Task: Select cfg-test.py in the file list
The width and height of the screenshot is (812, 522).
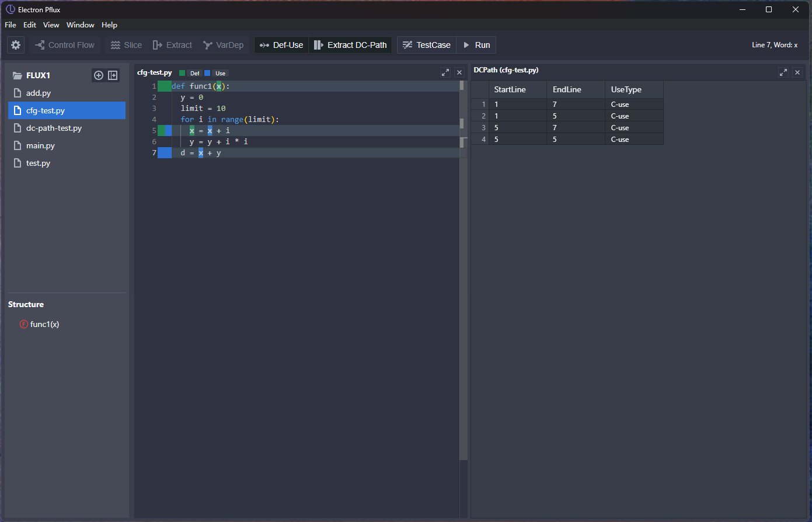Action: 67,110
